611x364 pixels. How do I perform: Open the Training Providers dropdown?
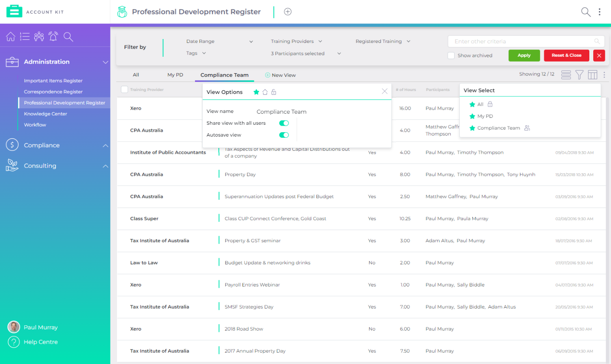[x=297, y=42]
